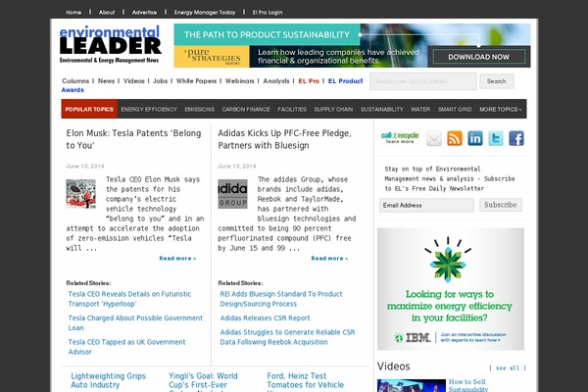Open the Jobs menu item
The height and width of the screenshot is (392, 588).
(x=160, y=81)
